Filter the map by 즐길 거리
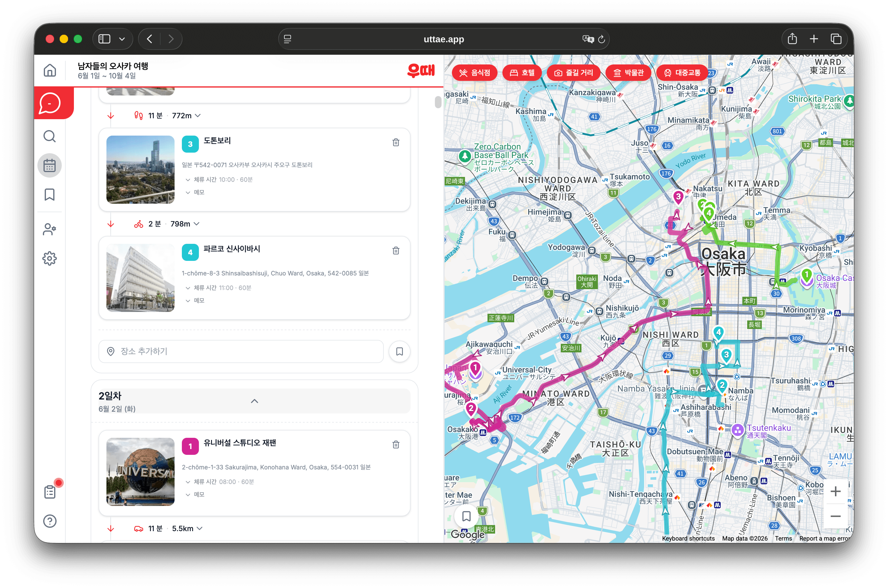Image resolution: width=888 pixels, height=588 pixels. (573, 73)
